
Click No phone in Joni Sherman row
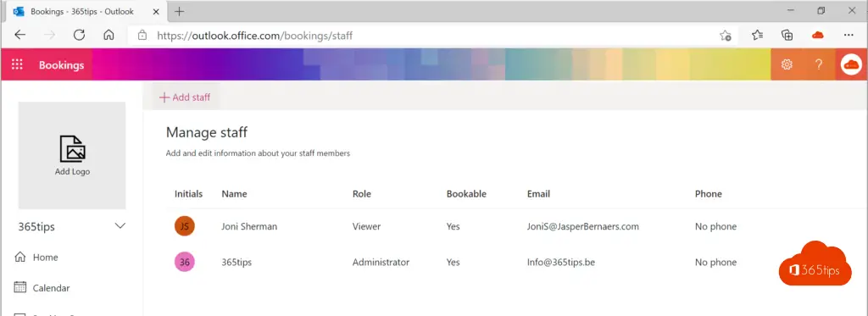coord(715,226)
